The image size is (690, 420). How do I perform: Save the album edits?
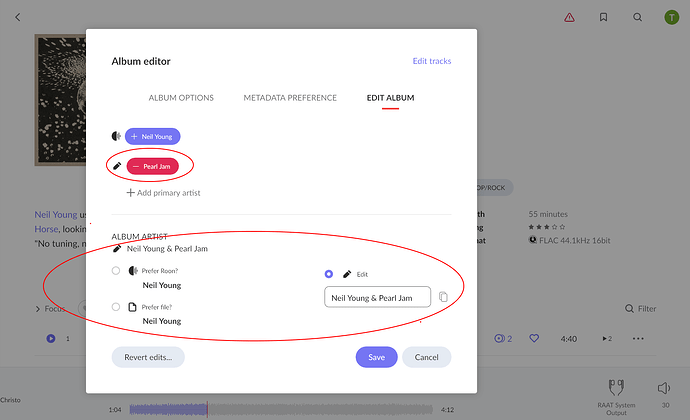coord(376,357)
